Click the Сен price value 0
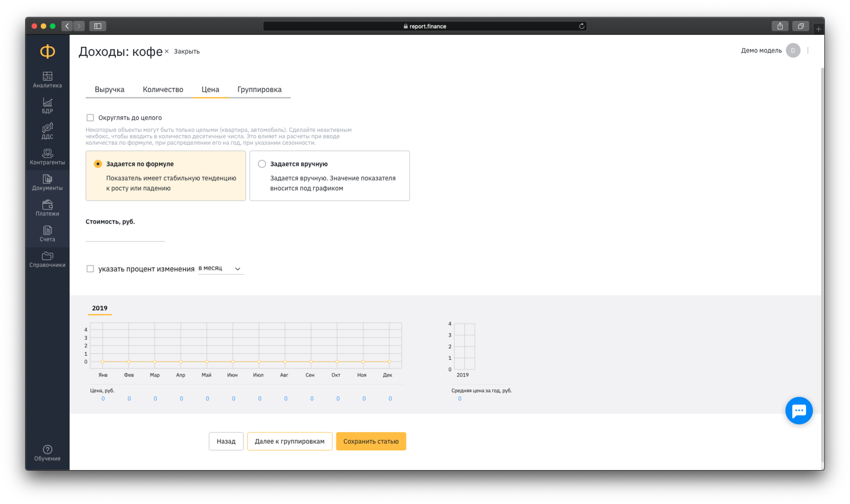This screenshot has height=504, width=850. click(312, 399)
